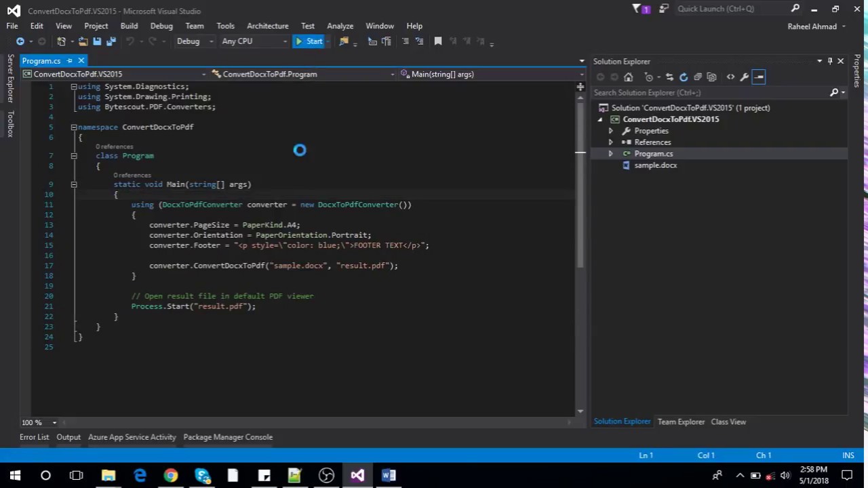This screenshot has width=868, height=488.
Task: Open File Explorer from the taskbar
Action: tap(108, 475)
